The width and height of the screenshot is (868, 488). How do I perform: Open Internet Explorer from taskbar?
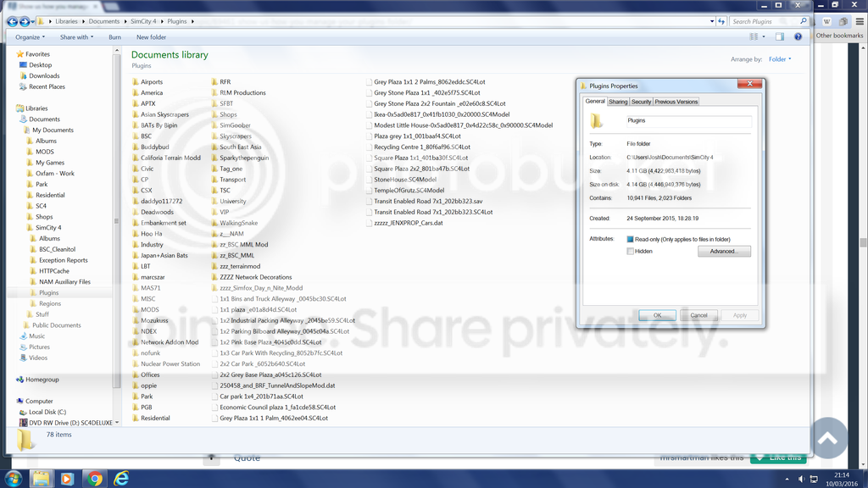(x=121, y=479)
